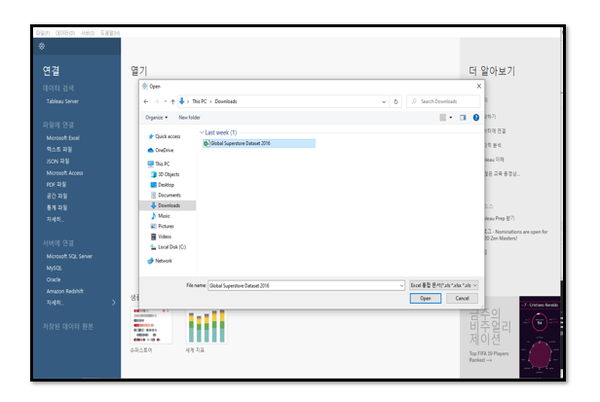The width and height of the screenshot is (600, 402).
Task: Open help with the blue question mark icon
Action: click(x=476, y=117)
